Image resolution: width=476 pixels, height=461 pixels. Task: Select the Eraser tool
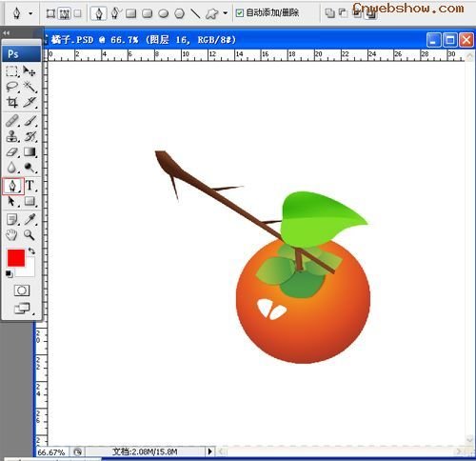click(12, 151)
